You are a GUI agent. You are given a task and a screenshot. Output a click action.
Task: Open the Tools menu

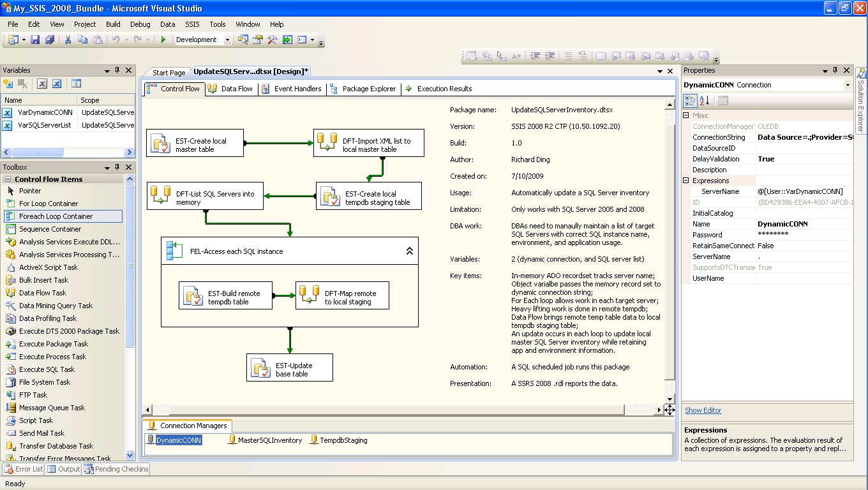click(218, 24)
